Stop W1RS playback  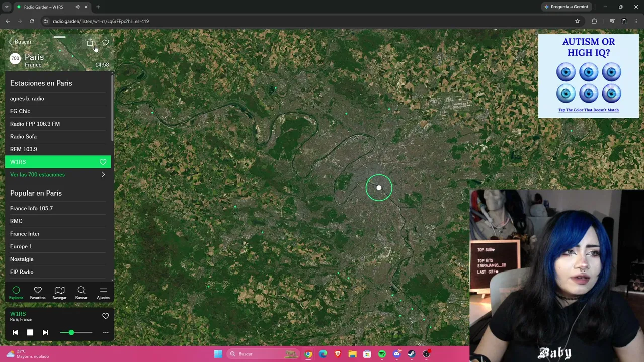[x=30, y=332]
